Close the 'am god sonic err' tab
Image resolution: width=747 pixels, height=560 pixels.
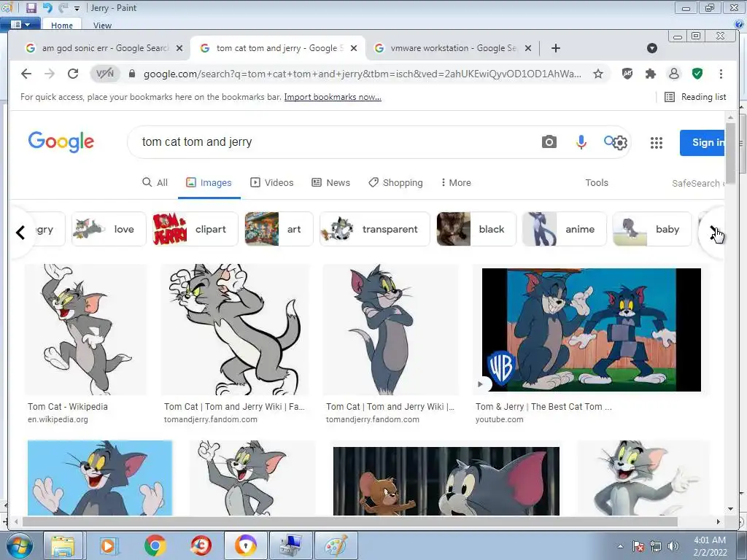[179, 48]
